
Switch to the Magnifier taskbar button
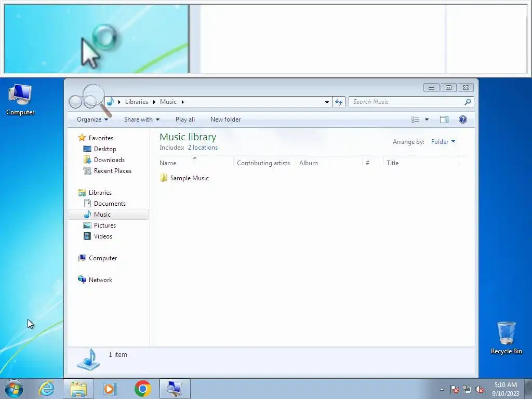point(175,389)
